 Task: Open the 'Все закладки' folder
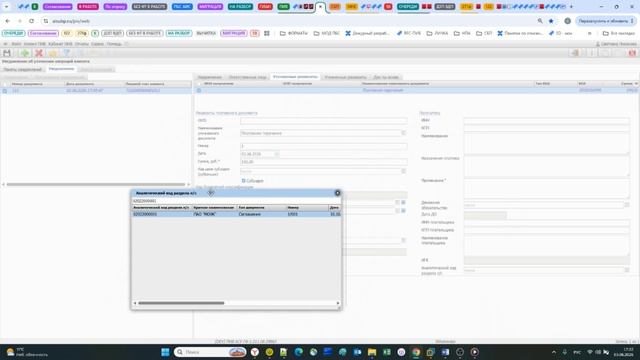619,33
